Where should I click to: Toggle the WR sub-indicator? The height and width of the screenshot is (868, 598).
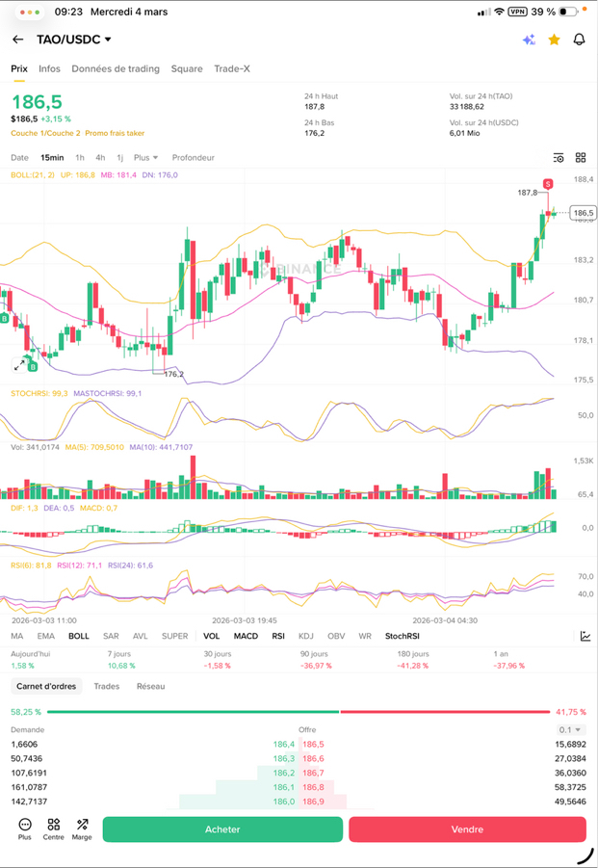[365, 636]
